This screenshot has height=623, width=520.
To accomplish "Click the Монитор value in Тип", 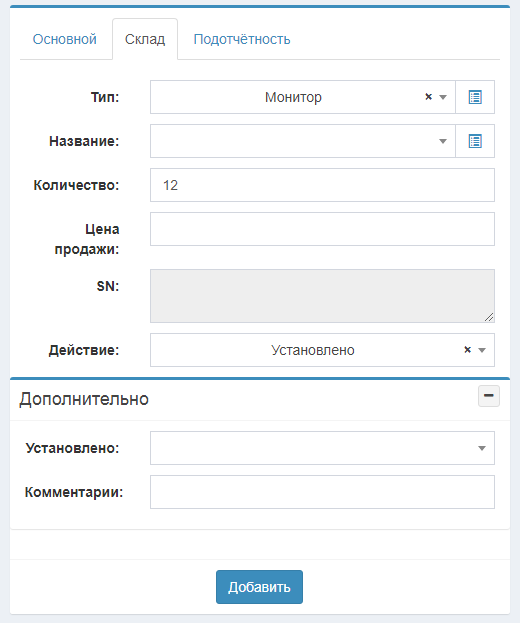I will coord(293,97).
